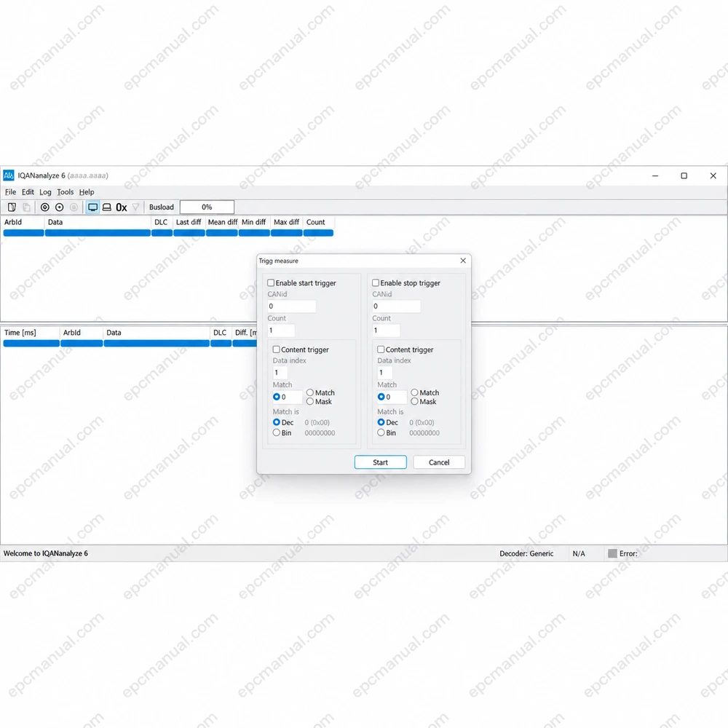728x728 pixels.
Task: Click the Count column header in top table
Action: [x=318, y=222]
